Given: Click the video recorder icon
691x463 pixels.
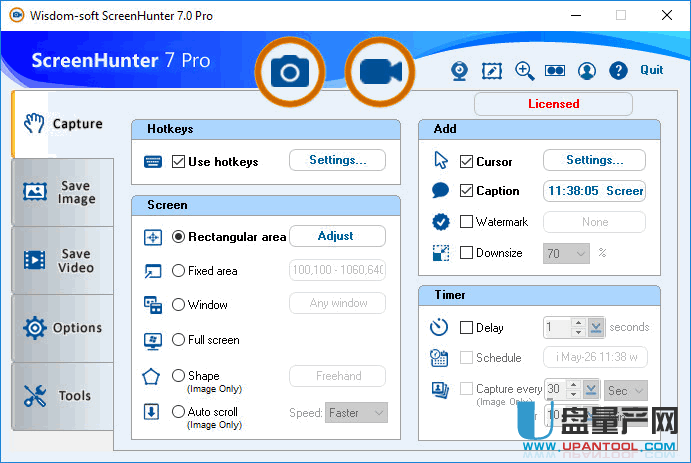Looking at the screenshot, I should 380,71.
